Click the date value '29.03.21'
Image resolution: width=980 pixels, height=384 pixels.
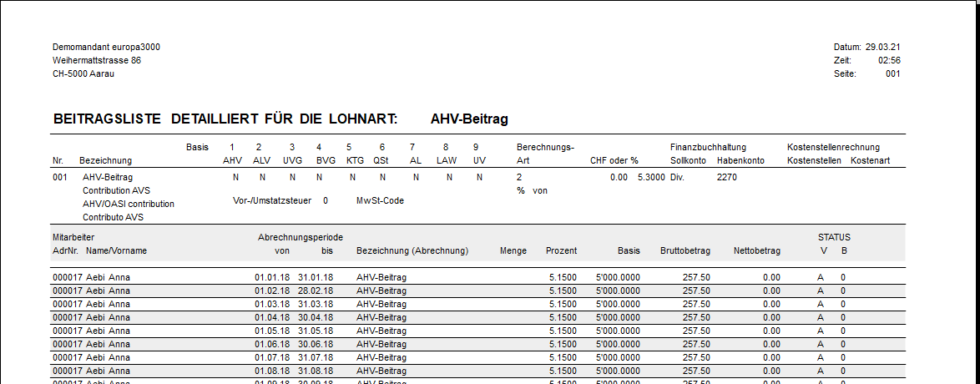click(x=882, y=47)
